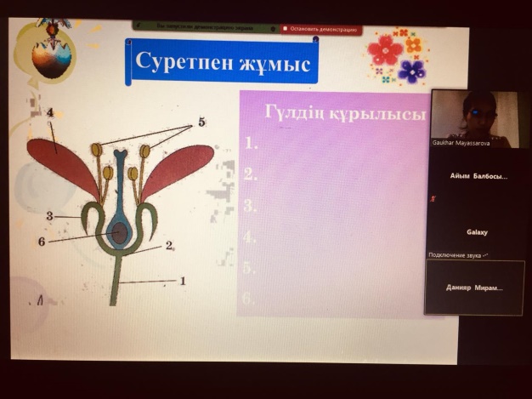The width and height of the screenshot is (532, 399).
Task: Click list number 2. in the purple panel
Action: coord(251,174)
